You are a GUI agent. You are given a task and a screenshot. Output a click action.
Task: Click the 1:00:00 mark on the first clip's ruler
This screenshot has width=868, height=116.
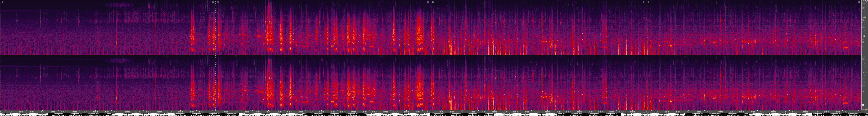[x=64, y=112]
